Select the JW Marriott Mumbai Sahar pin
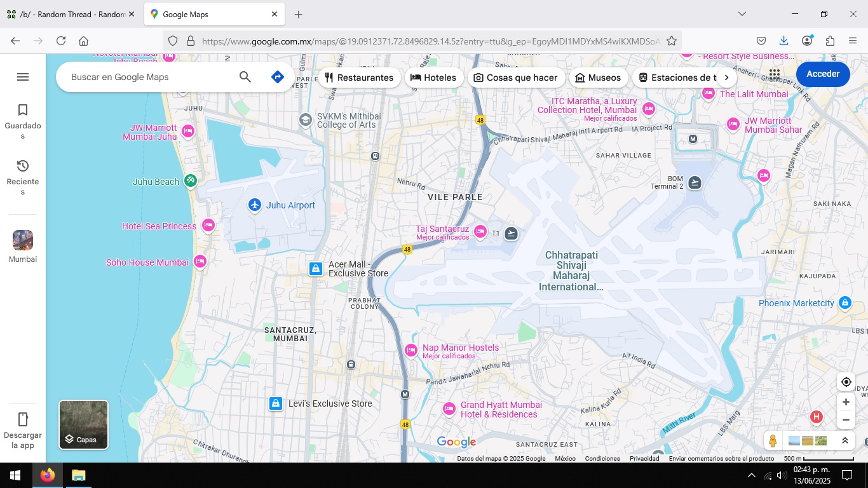Image resolution: width=868 pixels, height=488 pixels. tap(733, 124)
